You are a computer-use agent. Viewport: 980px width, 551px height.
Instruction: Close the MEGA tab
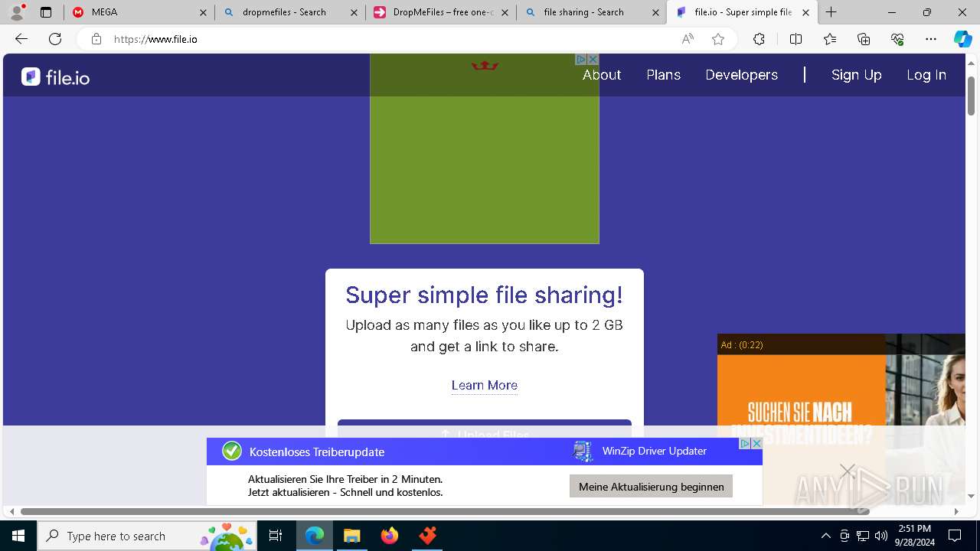[x=203, y=12]
